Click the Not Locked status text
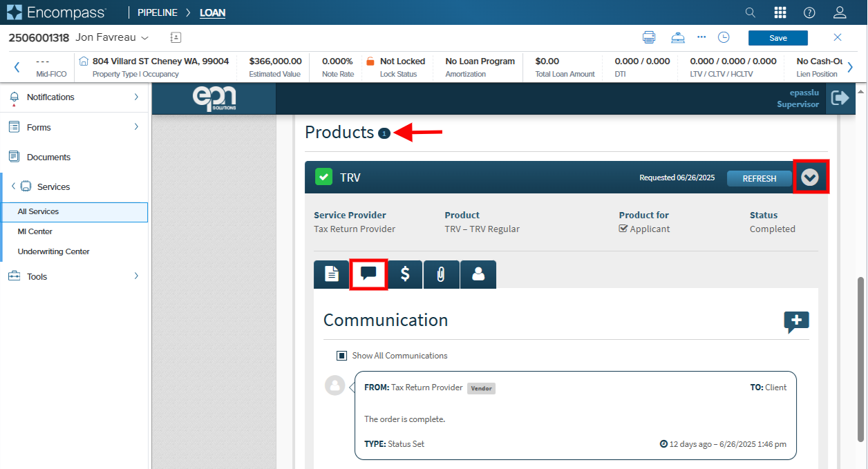The image size is (868, 469). click(402, 61)
